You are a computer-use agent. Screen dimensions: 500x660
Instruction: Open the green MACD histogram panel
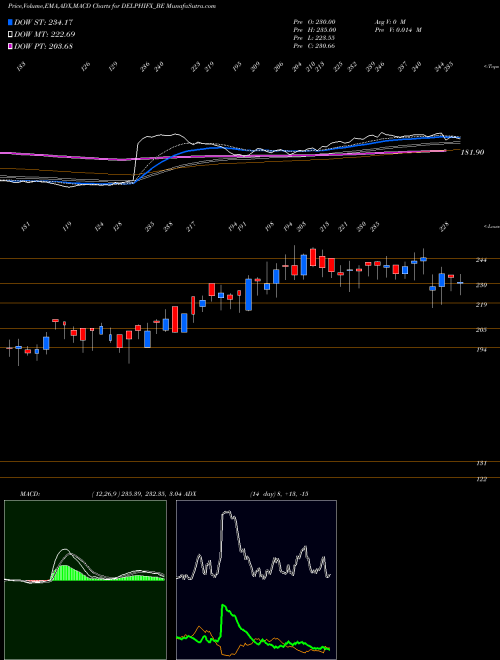85,580
